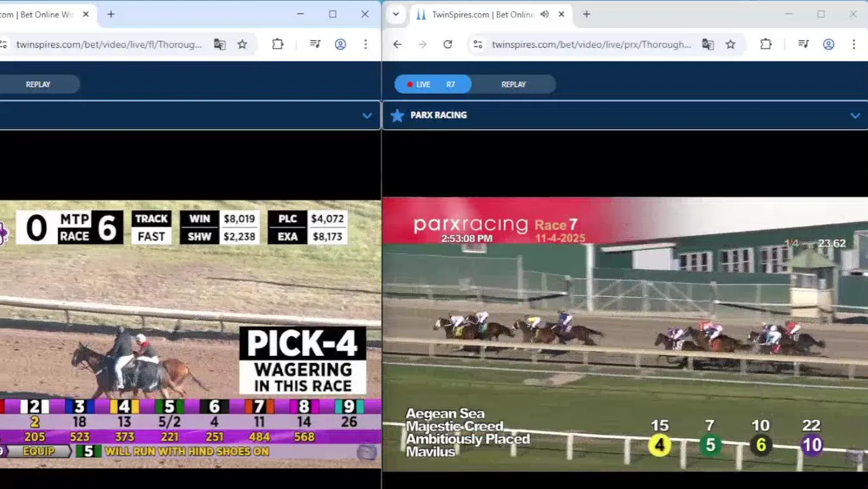Image resolution: width=868 pixels, height=489 pixels.
Task: Select REPLAY tab in right window
Action: point(513,84)
